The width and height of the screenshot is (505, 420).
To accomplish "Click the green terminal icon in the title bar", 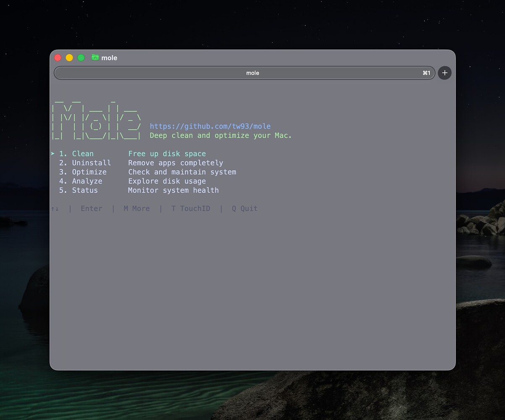I will tap(95, 58).
